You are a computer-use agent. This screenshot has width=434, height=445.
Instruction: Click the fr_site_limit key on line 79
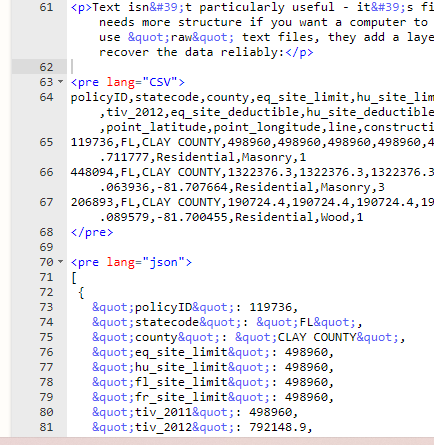(x=181, y=397)
